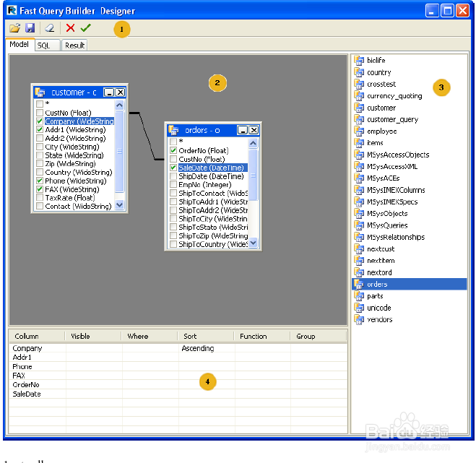The width and height of the screenshot is (476, 463).
Task: Switch to the Model tab
Action: coord(19,44)
